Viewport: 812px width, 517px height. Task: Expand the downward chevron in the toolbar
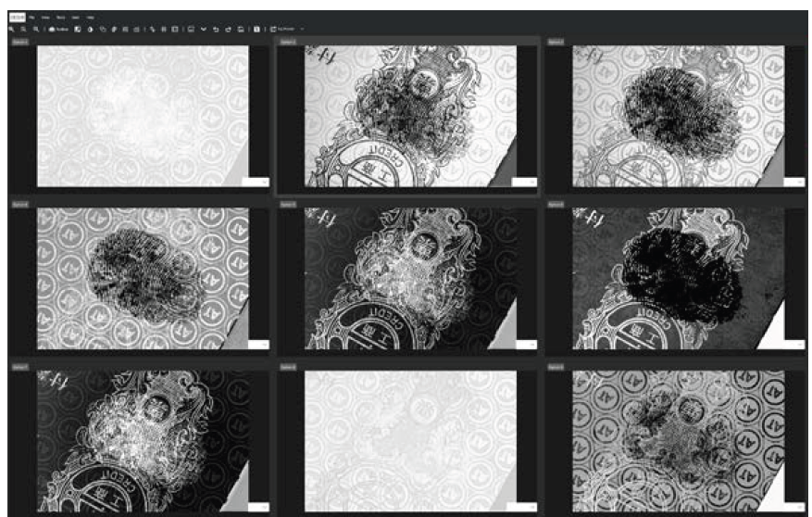pos(203,29)
